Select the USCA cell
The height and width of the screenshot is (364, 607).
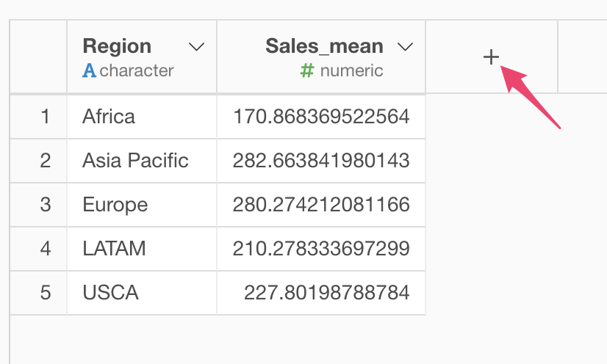click(142, 293)
